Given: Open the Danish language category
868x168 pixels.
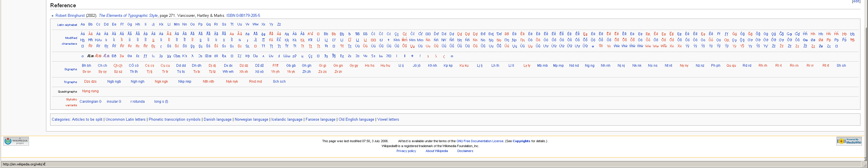Looking at the screenshot, I should 218,120.
